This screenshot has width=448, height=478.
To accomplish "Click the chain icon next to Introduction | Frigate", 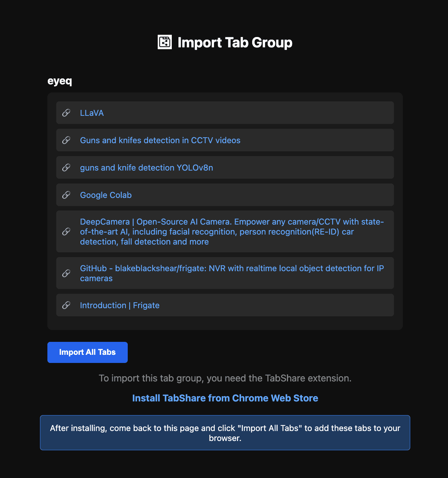I will point(67,305).
